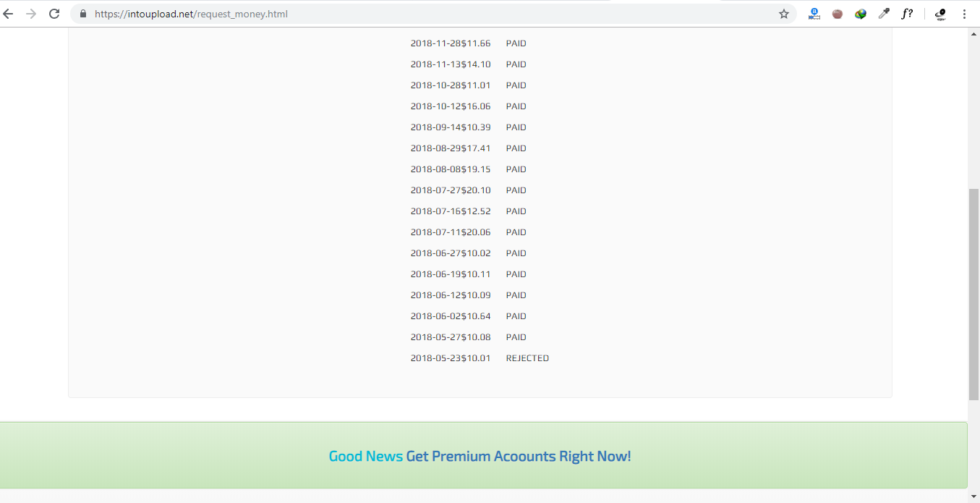Click the PAID status beside 2018-11-28

click(x=516, y=43)
